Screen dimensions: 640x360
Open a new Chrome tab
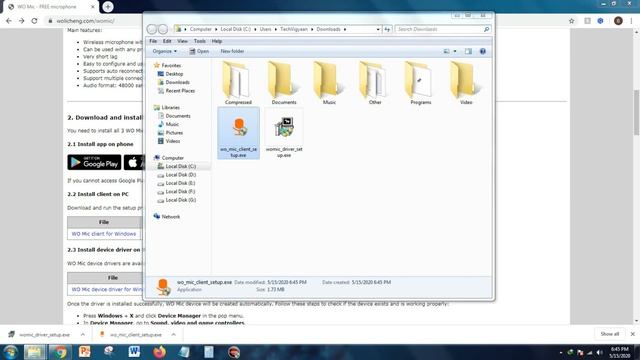point(108,7)
